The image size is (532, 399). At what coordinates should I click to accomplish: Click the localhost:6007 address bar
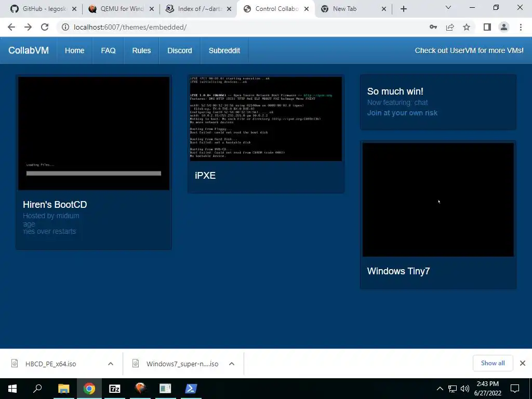click(x=244, y=27)
